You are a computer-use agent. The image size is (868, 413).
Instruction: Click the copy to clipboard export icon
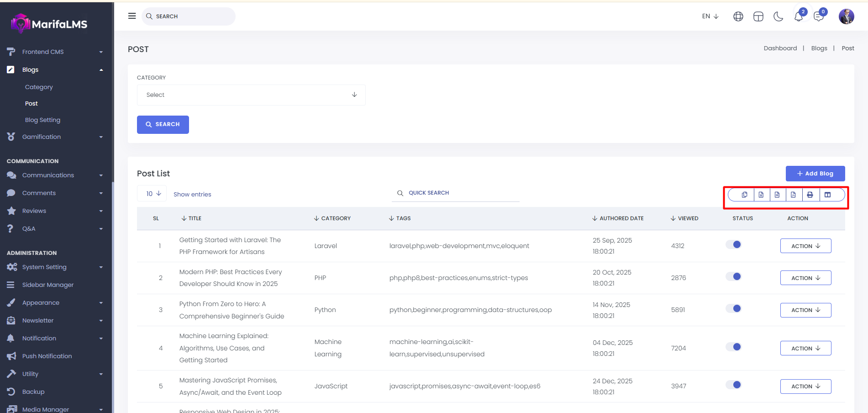point(744,195)
